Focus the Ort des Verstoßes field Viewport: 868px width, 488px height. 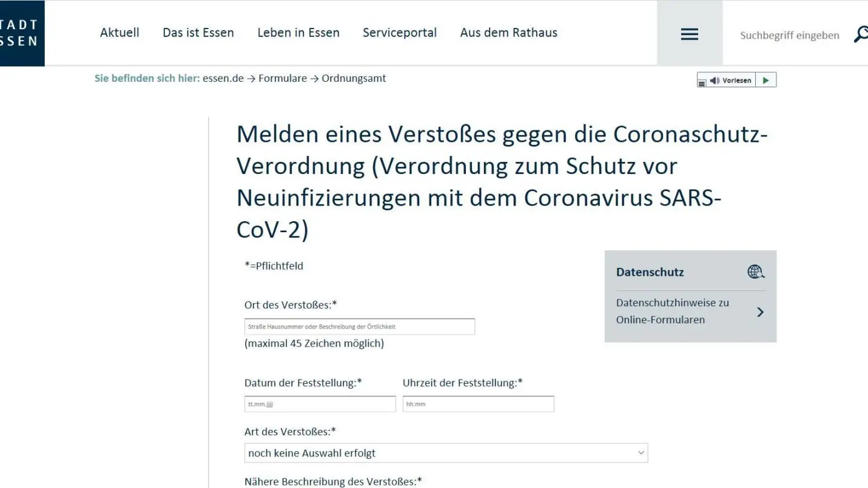pyautogui.click(x=359, y=327)
